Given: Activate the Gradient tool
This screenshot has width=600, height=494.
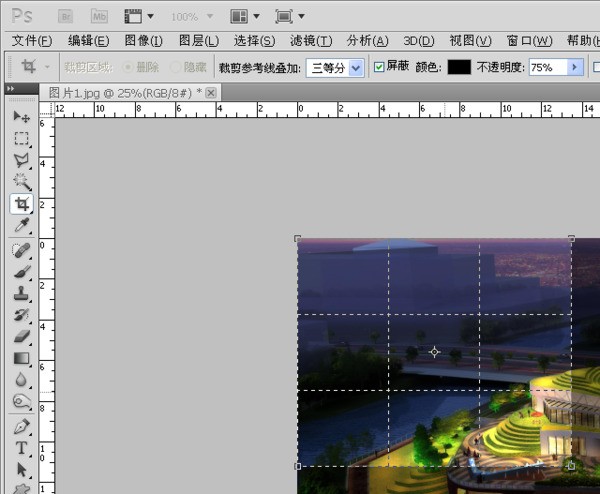Looking at the screenshot, I should pyautogui.click(x=21, y=358).
